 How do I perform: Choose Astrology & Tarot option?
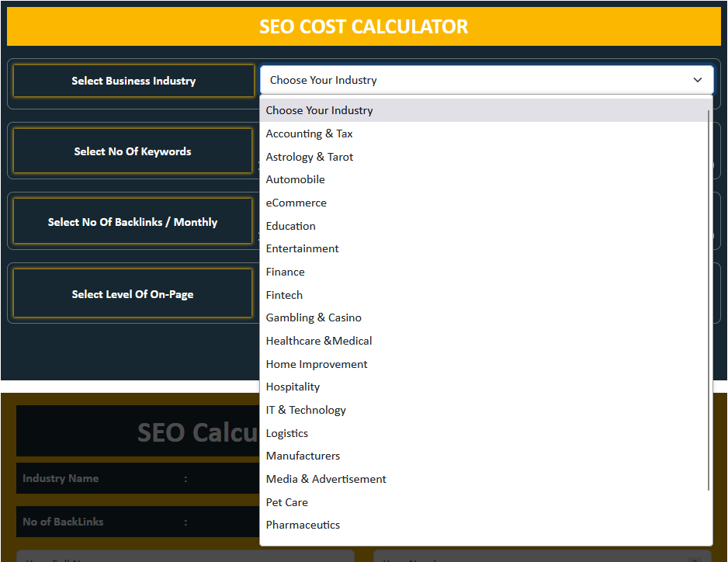[309, 157]
